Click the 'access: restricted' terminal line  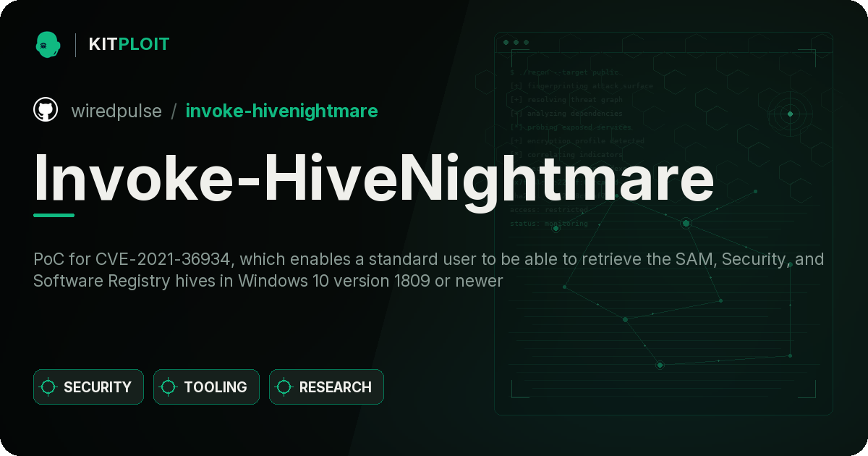(x=549, y=210)
